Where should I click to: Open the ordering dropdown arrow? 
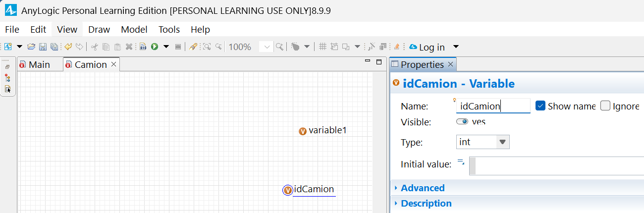point(357,47)
